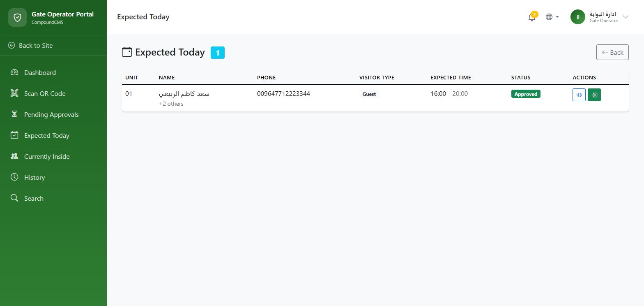The height and width of the screenshot is (306, 644).
Task: Click the green check-in icon button
Action: 594,95
